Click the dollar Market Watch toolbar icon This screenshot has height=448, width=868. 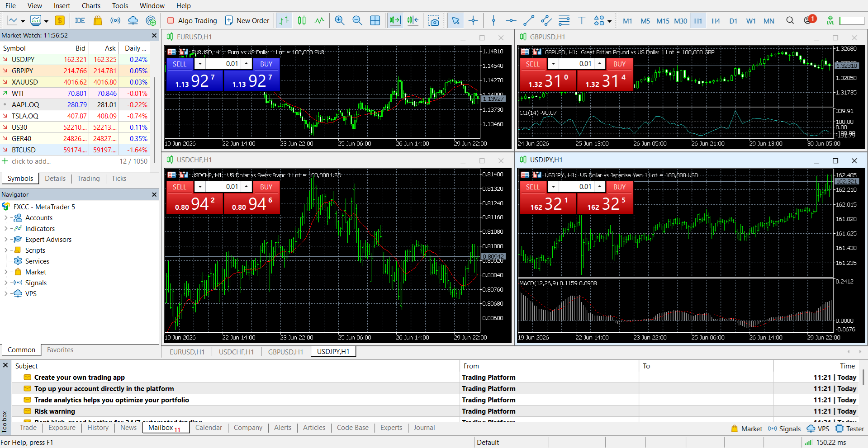(x=60, y=20)
